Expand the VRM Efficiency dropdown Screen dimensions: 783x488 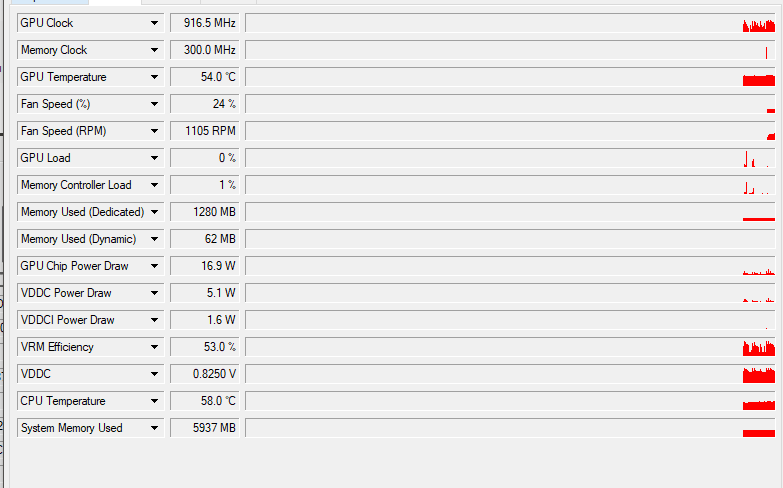click(154, 347)
